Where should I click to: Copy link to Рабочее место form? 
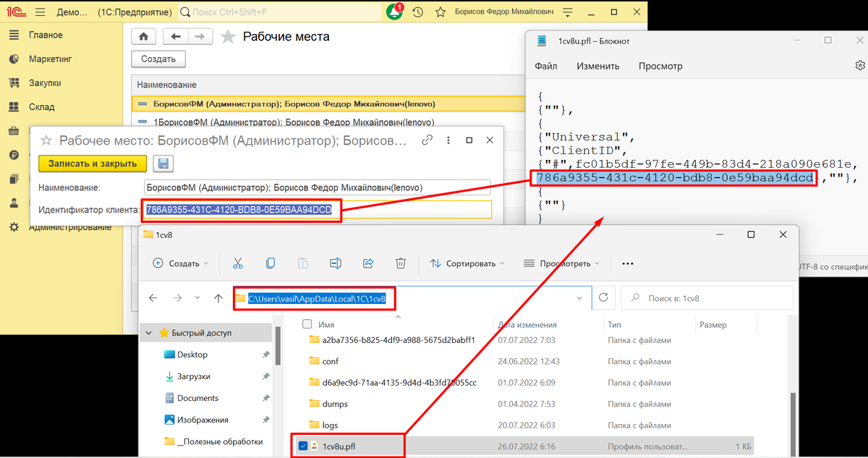[427, 140]
